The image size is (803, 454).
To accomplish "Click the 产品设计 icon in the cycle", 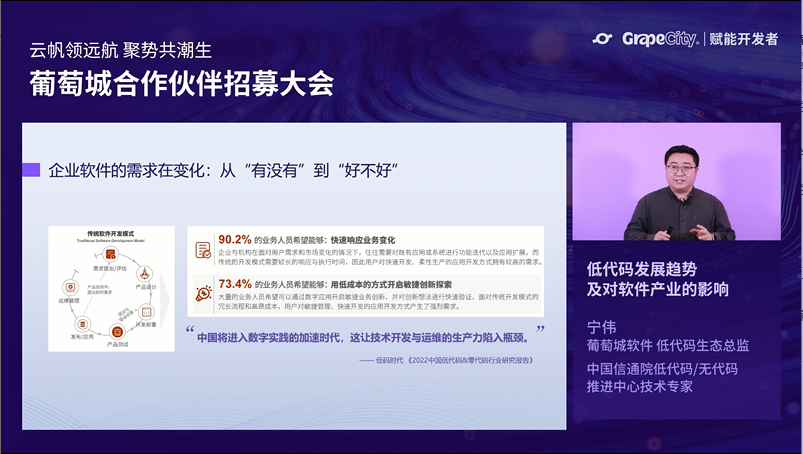I will [x=145, y=274].
